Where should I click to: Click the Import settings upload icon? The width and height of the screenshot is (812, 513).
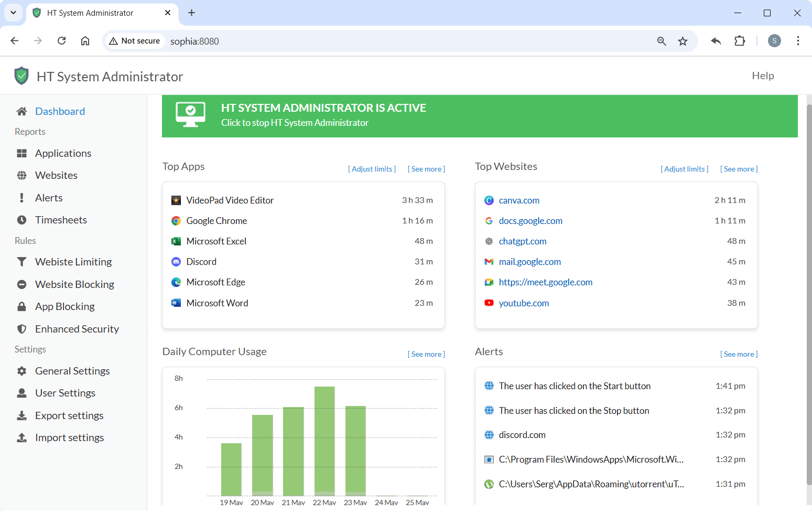21,437
